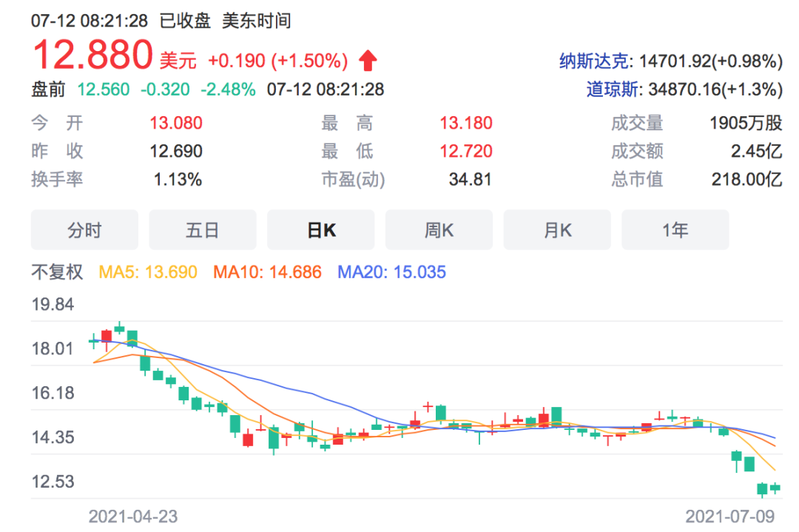Open the 1年 one-year chart view
Viewport: 799px width, 532px height.
(x=675, y=230)
